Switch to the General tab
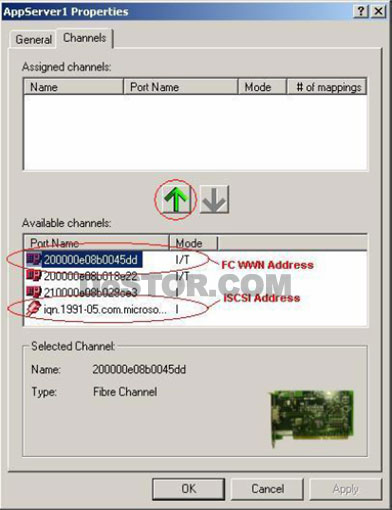Screen dimensions: 392x510 [x=33, y=39]
